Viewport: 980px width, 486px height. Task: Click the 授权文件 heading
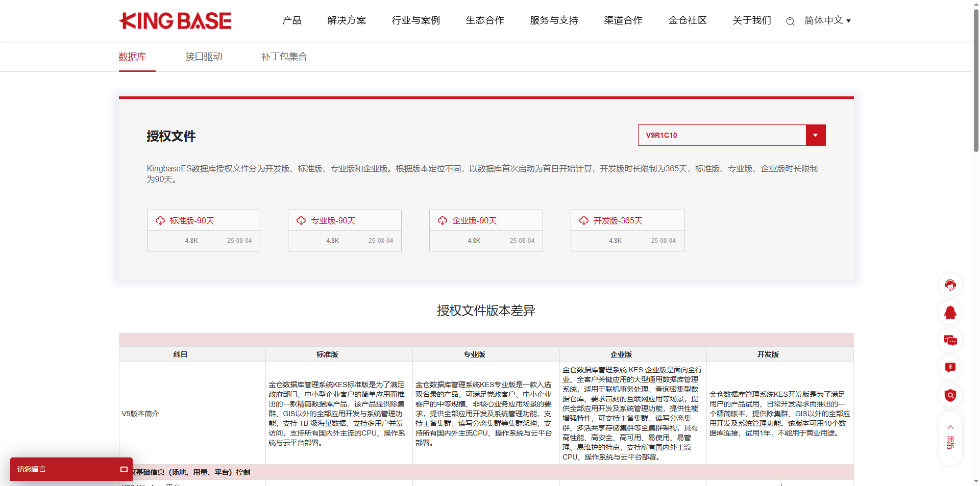171,136
